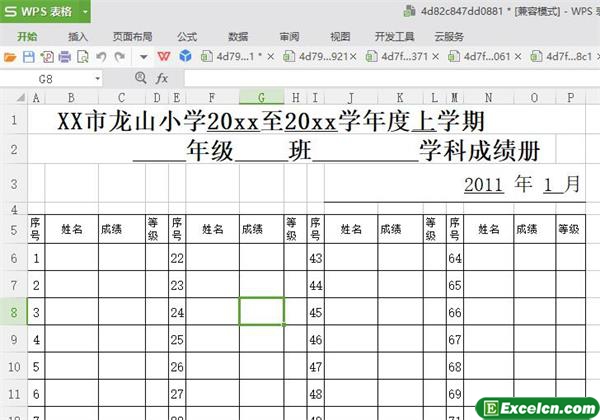
Task: Click the 年级 班 学科成绩册 subtitle cell
Action: pyautogui.click(x=336, y=151)
